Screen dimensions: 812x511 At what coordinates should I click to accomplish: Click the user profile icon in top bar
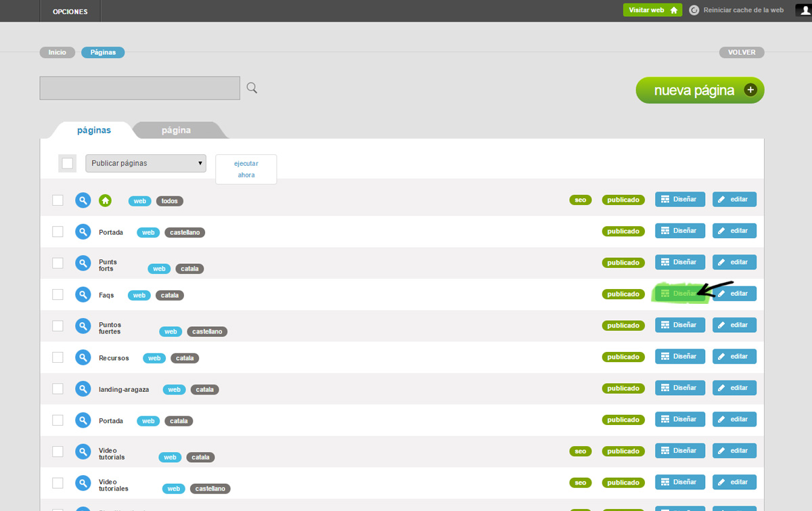pos(803,10)
